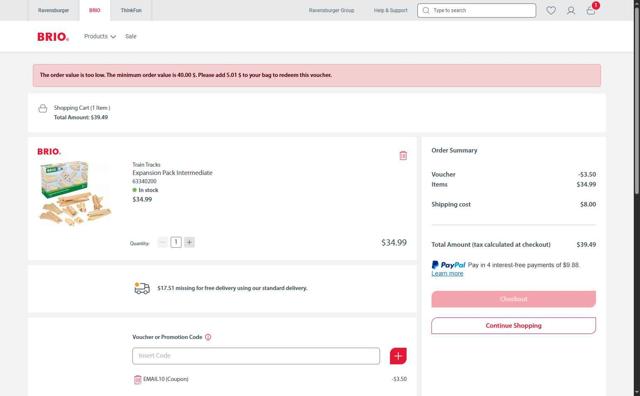
Task: Click the free delivery missing amount message
Action: pos(232,288)
